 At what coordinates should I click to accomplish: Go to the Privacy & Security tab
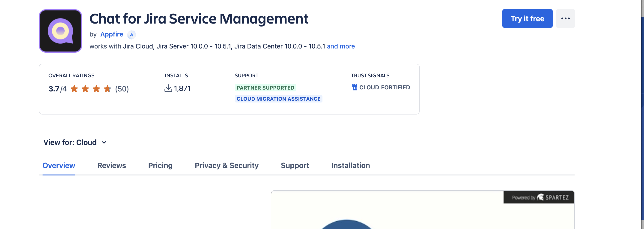(x=227, y=166)
